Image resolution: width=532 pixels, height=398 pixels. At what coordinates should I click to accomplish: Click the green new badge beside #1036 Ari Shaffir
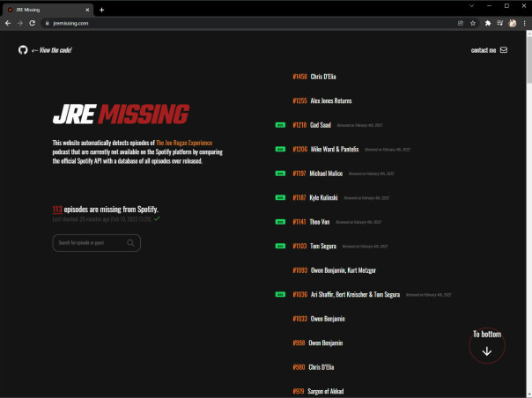tap(280, 294)
